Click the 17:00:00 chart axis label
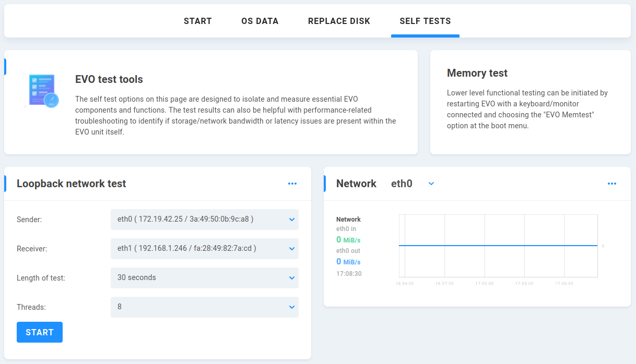Screen dimensions: 636x364 [x=484, y=284]
